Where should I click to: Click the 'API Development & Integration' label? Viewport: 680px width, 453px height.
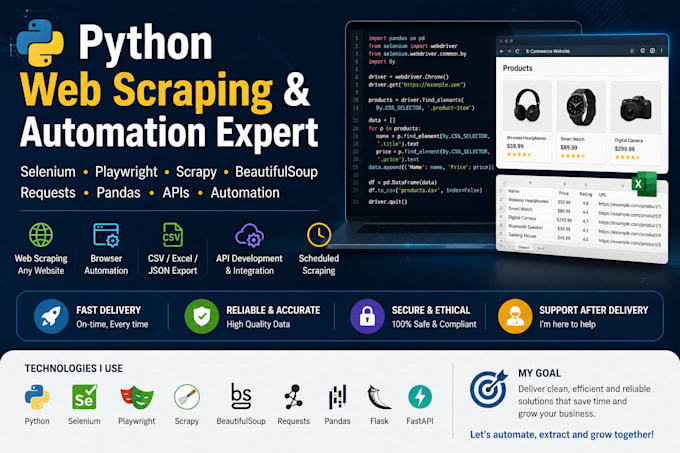(249, 264)
